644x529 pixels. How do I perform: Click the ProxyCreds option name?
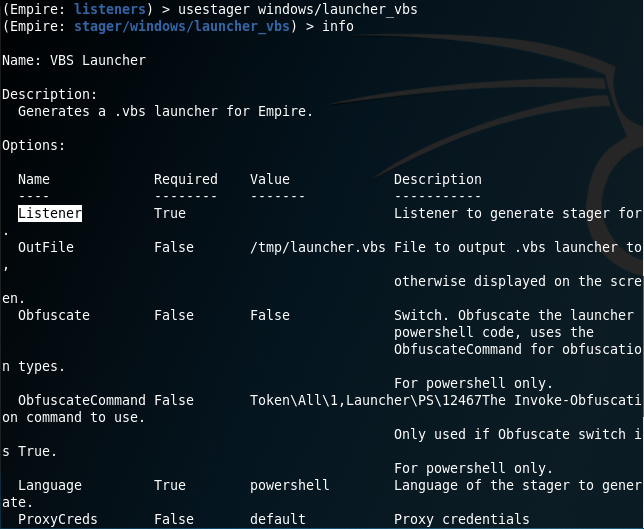click(x=58, y=519)
